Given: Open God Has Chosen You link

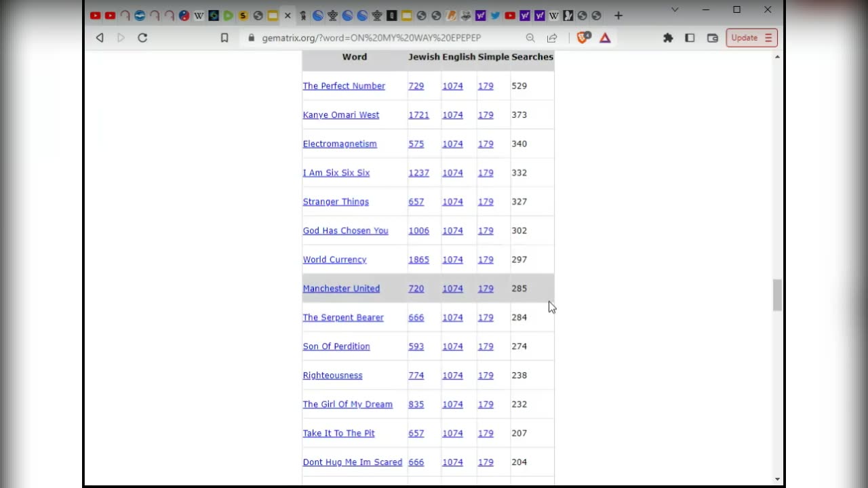Looking at the screenshot, I should click(x=346, y=230).
